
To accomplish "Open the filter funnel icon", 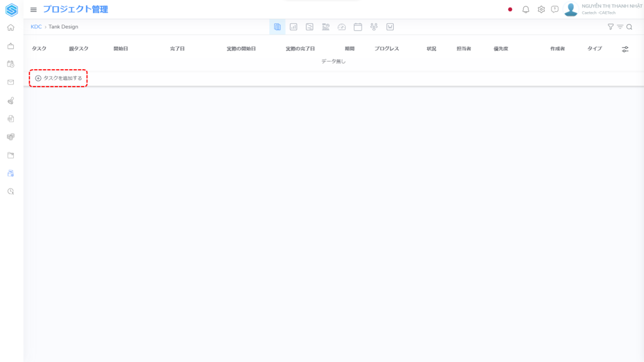I will tap(610, 27).
